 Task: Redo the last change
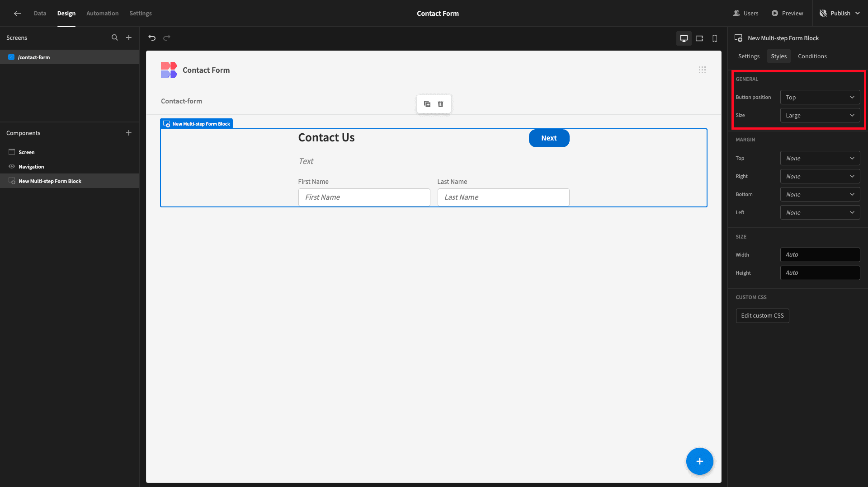click(x=167, y=38)
